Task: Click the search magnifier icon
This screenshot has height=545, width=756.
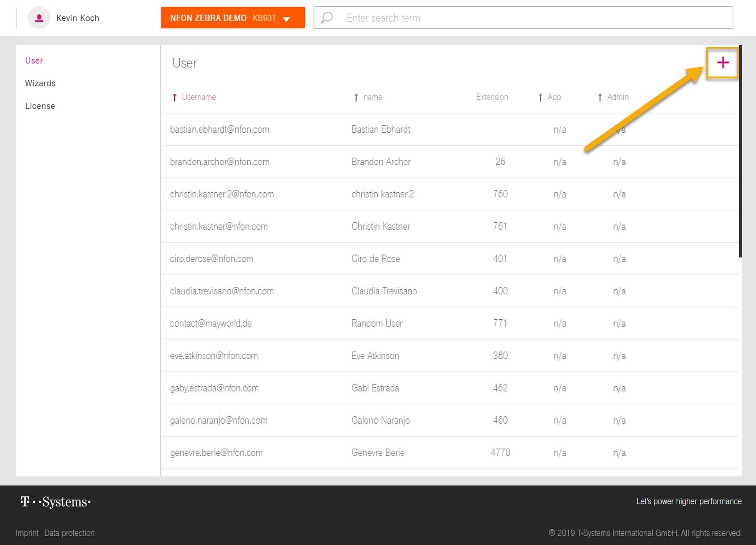Action: pos(327,17)
